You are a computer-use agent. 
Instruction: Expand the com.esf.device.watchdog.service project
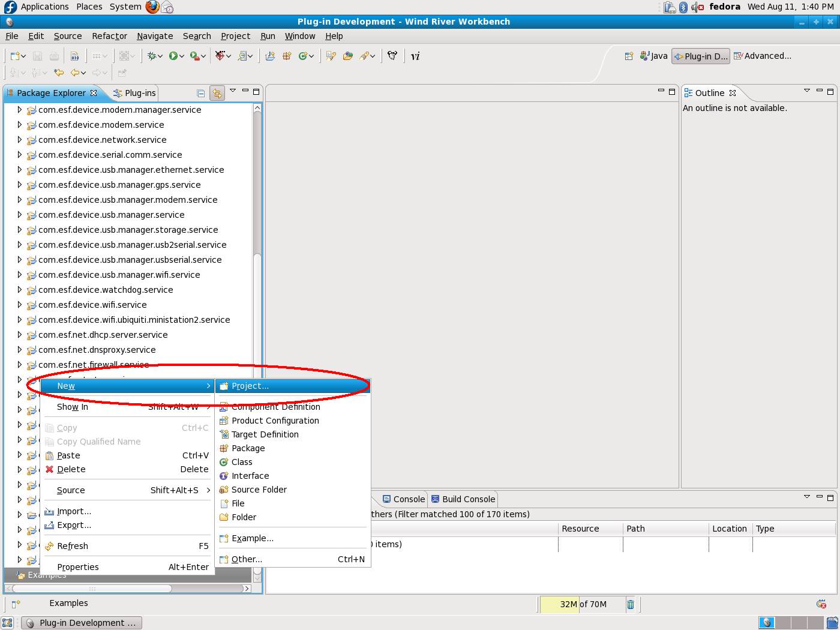(x=19, y=290)
